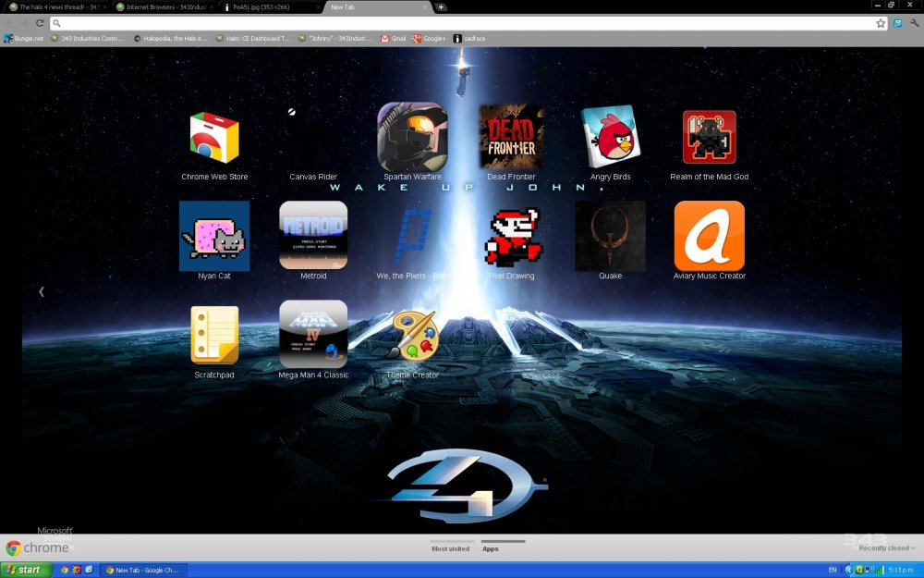Open the Gmail bookmark
The width and height of the screenshot is (924, 578).
(394, 39)
